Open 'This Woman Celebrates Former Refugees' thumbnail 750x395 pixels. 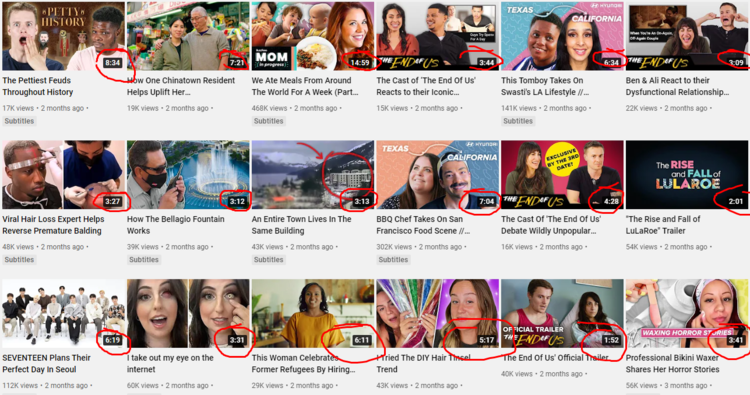click(313, 313)
